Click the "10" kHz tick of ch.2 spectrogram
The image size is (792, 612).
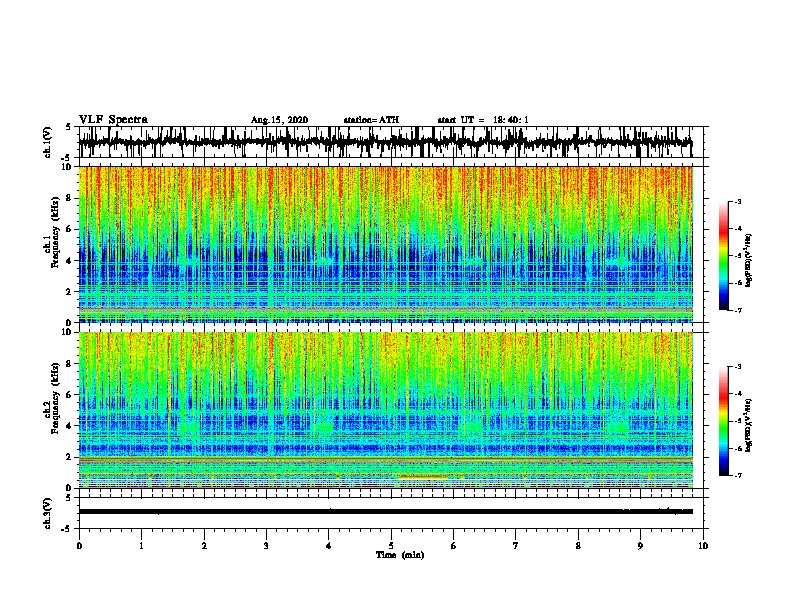pyautogui.click(x=68, y=333)
